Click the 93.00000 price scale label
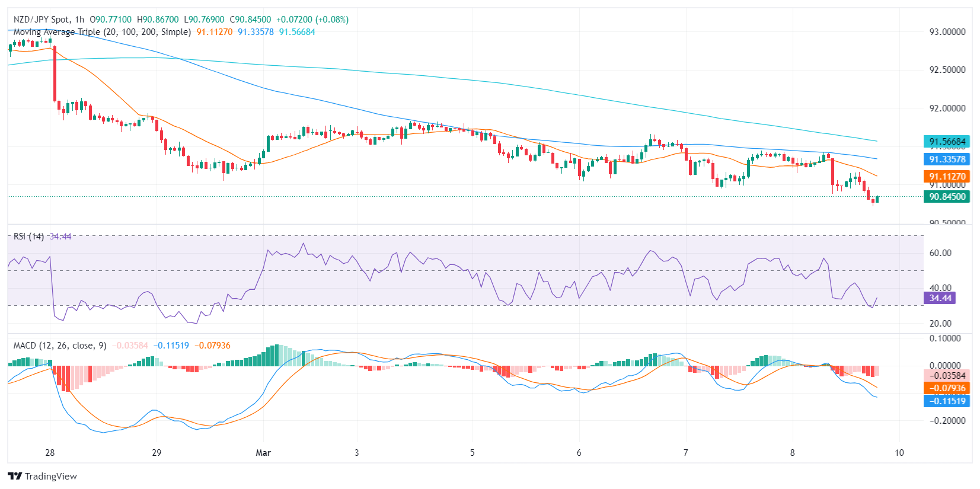The height and width of the screenshot is (489, 980). [947, 32]
